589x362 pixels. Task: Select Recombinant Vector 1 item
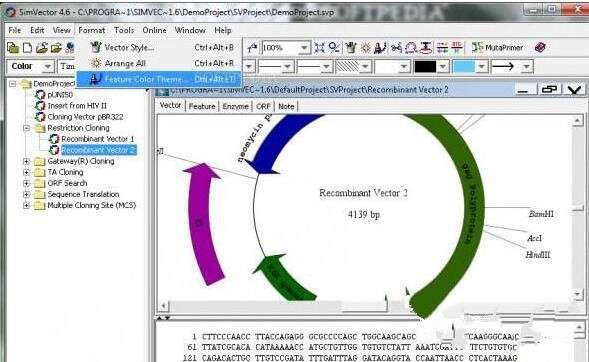(98, 139)
